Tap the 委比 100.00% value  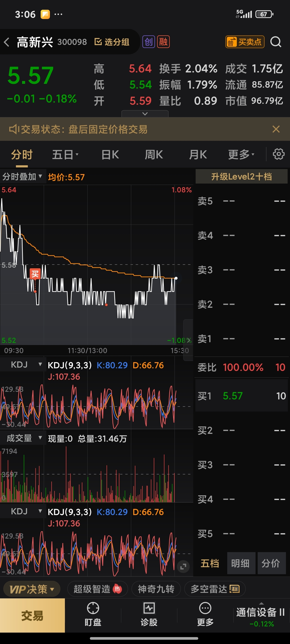click(x=243, y=367)
